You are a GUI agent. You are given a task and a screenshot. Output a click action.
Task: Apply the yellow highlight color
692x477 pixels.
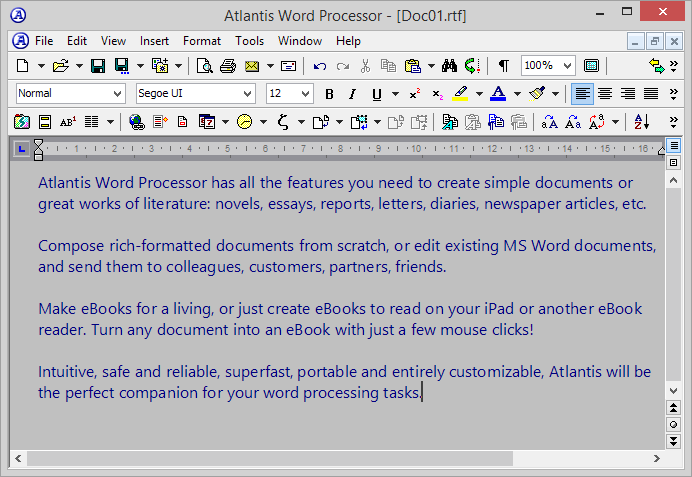click(x=459, y=94)
